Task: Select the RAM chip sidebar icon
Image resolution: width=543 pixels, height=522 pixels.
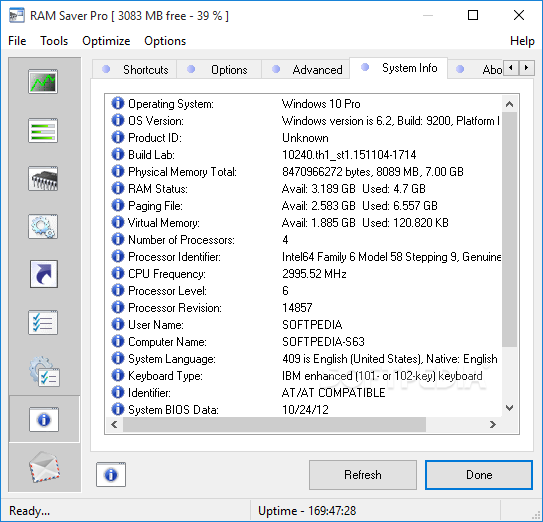Action: pos(43,179)
